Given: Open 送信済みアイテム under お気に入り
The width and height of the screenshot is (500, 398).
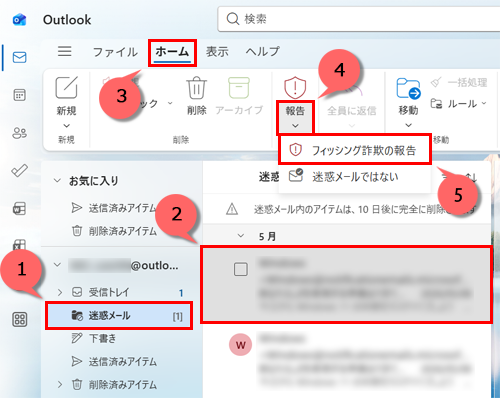Looking at the screenshot, I should 114,208.
